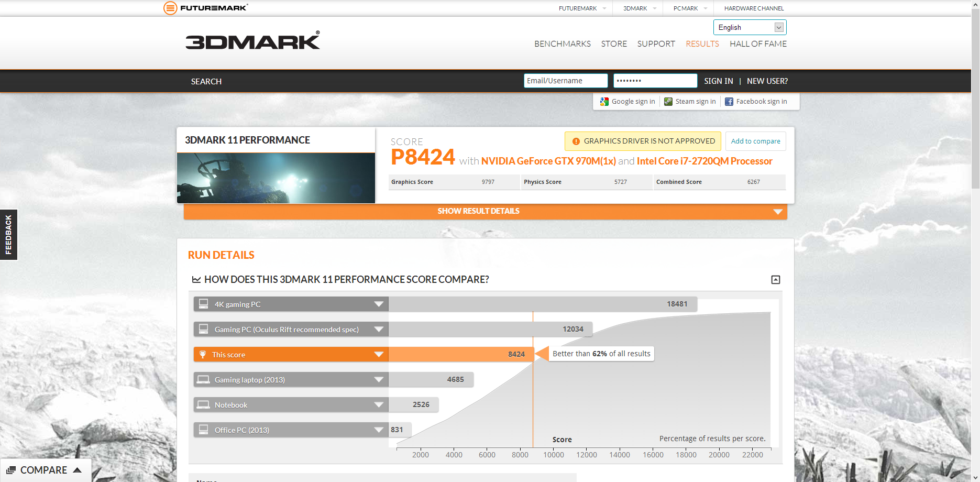Click the Better than 62% tooltip
Image resolution: width=980 pixels, height=482 pixels.
coord(601,354)
